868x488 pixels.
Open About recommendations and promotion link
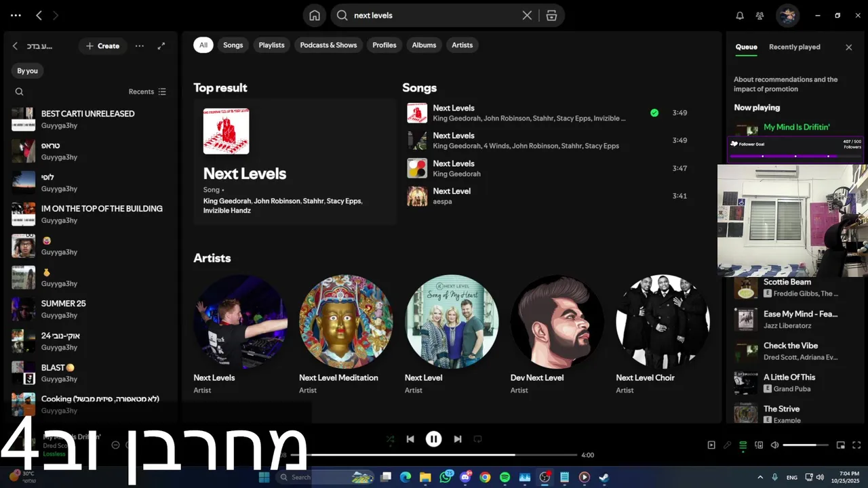click(x=786, y=84)
